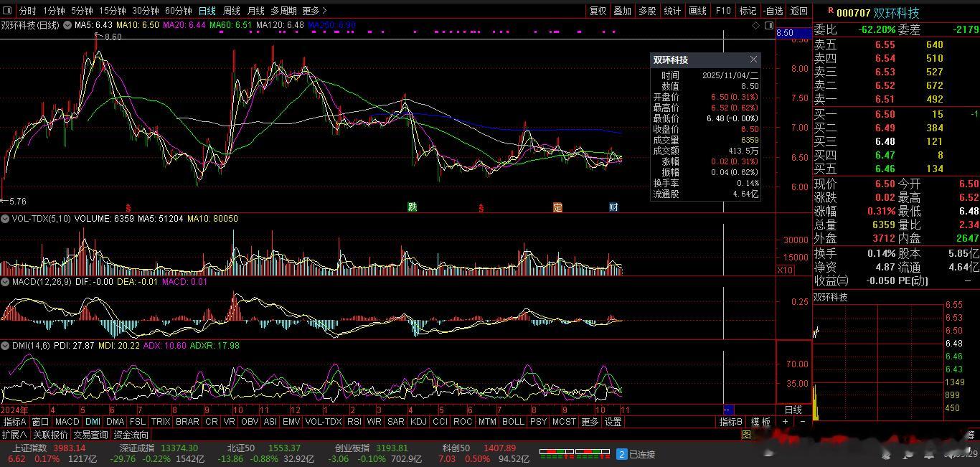The height and width of the screenshot is (467, 980).
Task: Select the 日线 daily chart tab
Action: 207,11
